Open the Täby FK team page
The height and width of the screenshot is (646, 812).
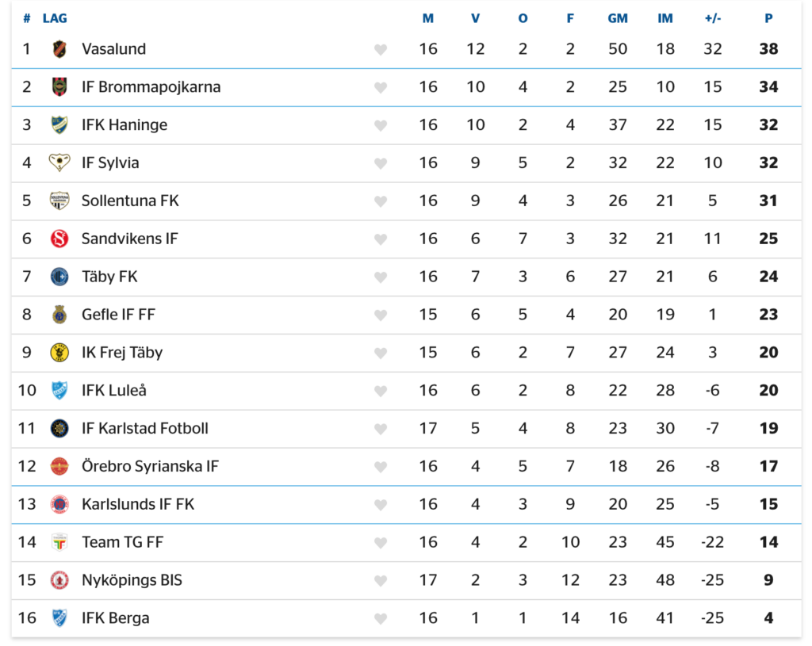(x=109, y=277)
